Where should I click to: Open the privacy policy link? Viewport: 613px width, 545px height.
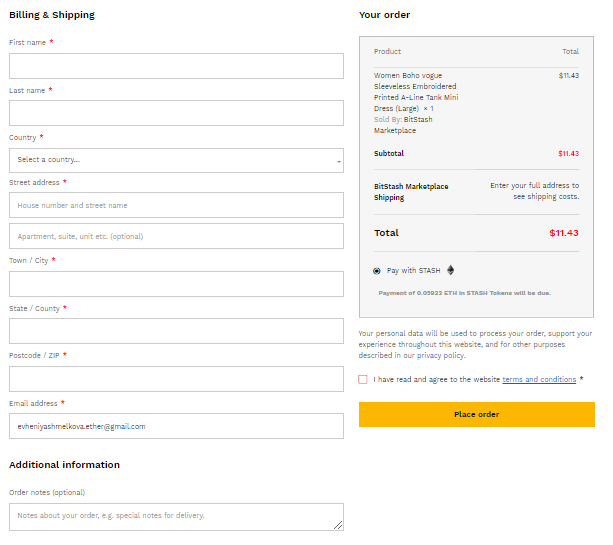coord(441,355)
